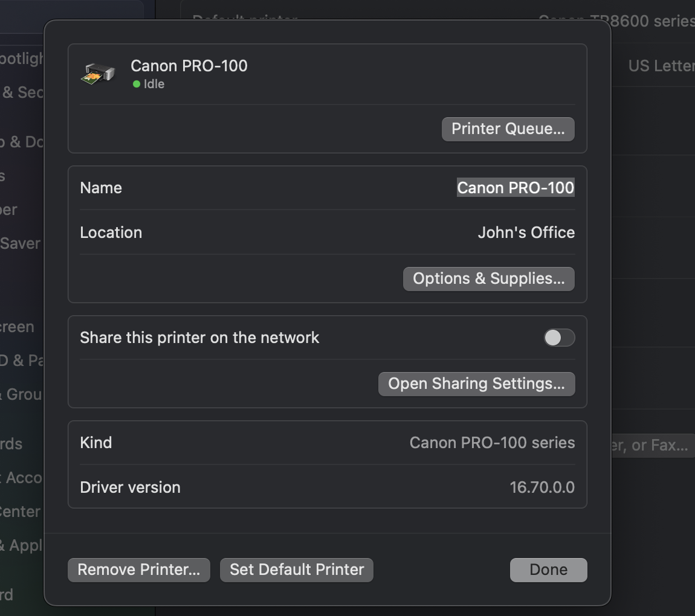Open the Printer Queue

[508, 129]
